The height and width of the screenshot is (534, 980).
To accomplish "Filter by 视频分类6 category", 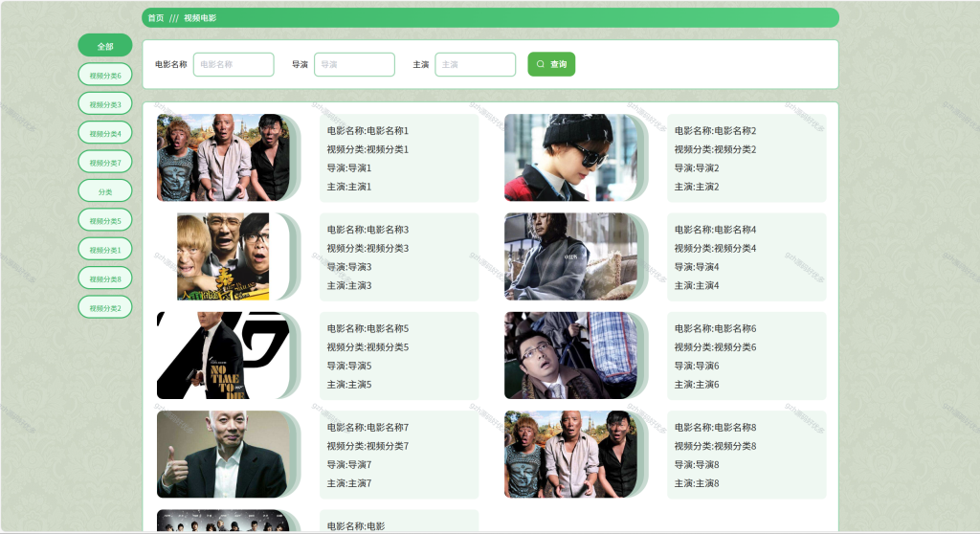I will point(105,75).
